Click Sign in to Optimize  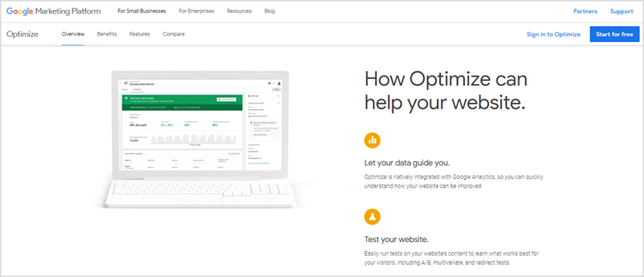pyautogui.click(x=553, y=35)
